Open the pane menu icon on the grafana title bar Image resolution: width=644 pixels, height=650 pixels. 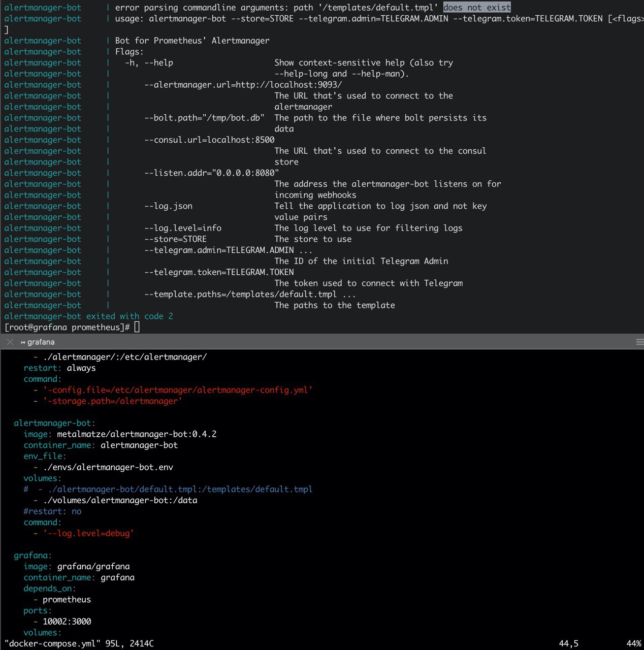[x=639, y=342]
